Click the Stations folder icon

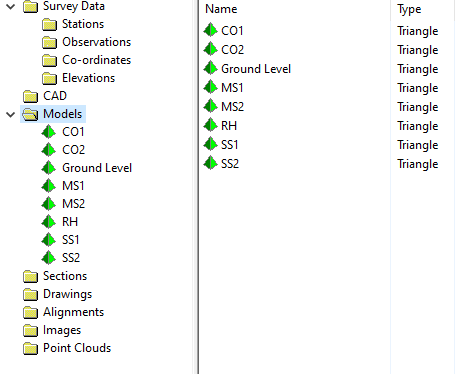coord(49,24)
